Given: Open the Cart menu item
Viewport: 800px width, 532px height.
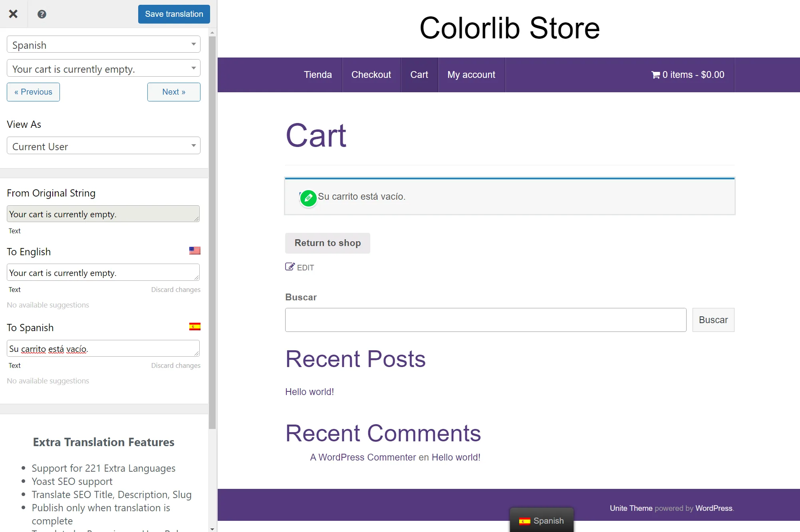Looking at the screenshot, I should point(419,75).
